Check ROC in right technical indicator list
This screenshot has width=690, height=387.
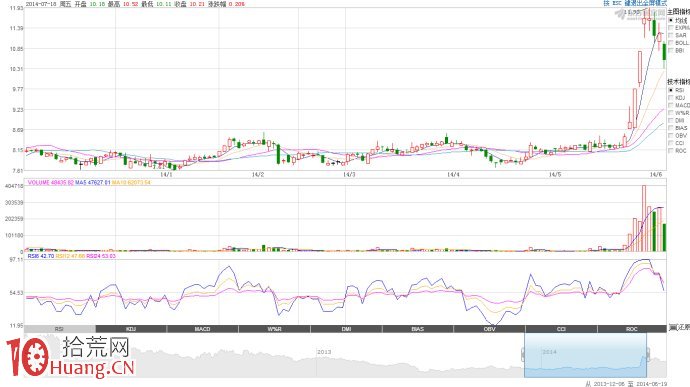coord(671,151)
